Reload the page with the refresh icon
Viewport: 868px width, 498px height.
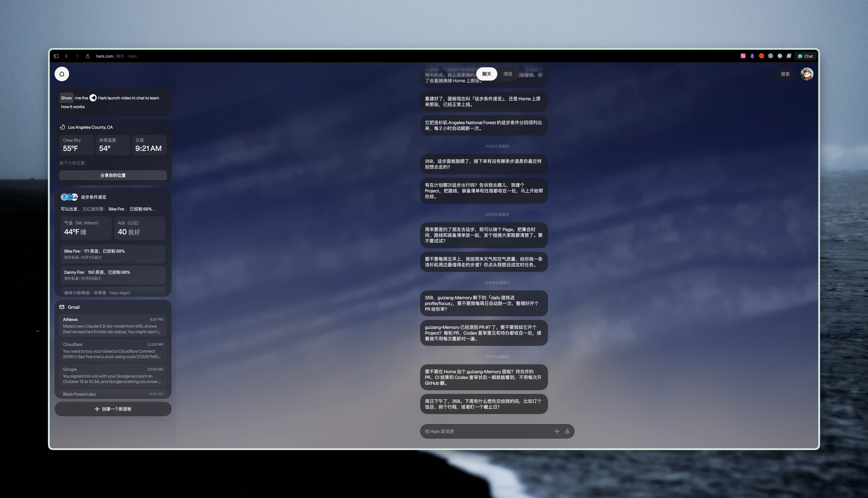pos(88,56)
